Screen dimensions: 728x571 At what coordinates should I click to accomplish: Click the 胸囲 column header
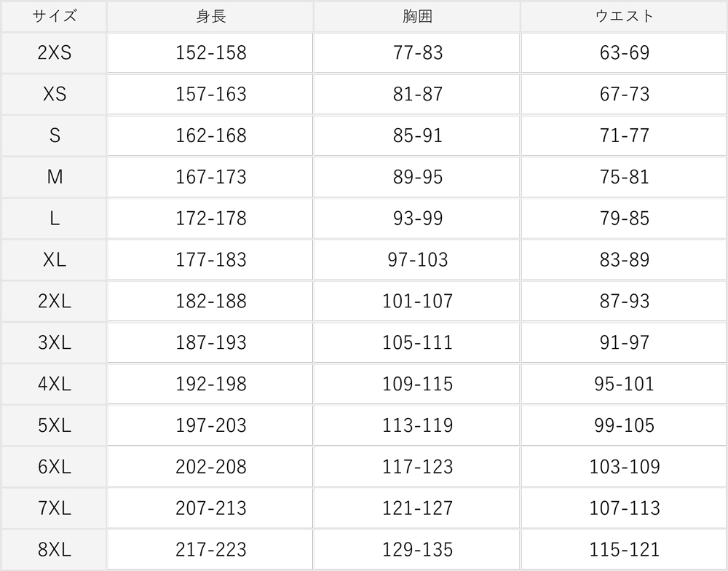(x=417, y=16)
